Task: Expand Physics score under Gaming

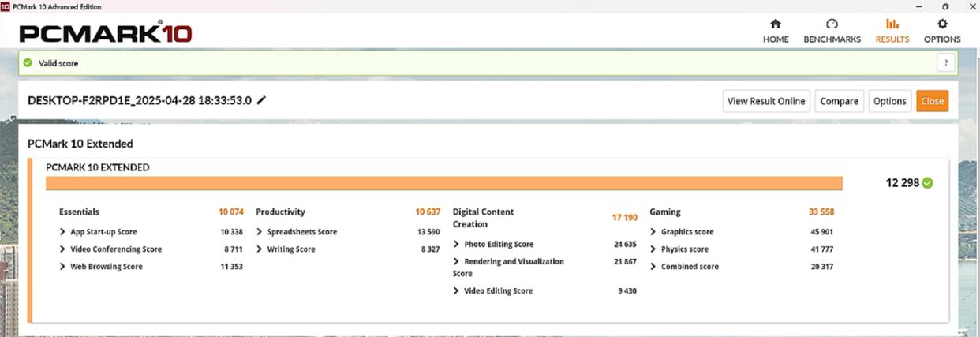Action: point(653,249)
